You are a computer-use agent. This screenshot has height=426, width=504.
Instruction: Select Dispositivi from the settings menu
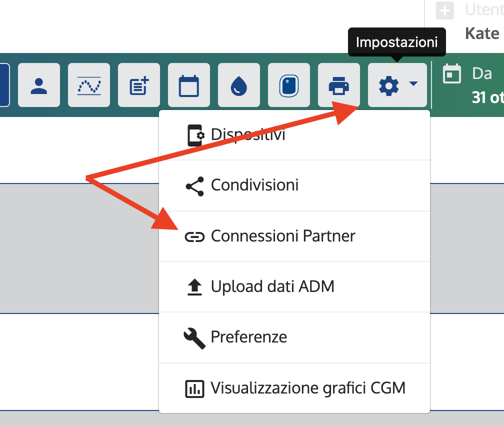click(294, 135)
